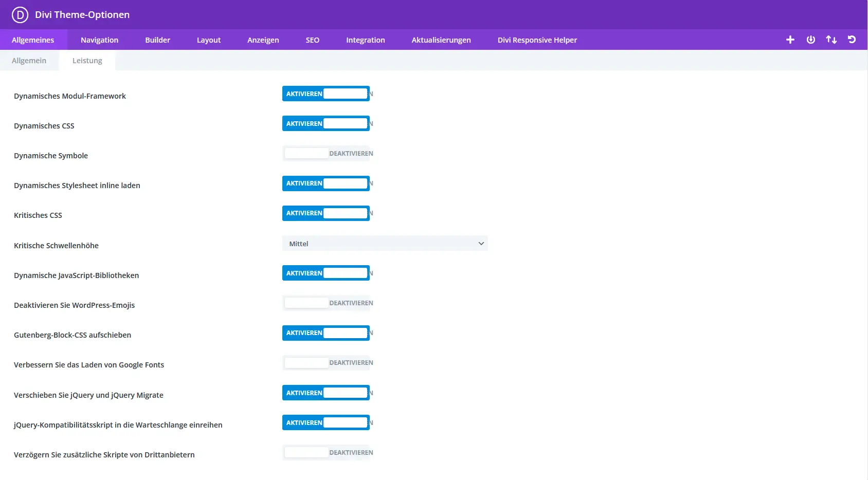Image resolution: width=868 pixels, height=480 pixels.
Task: Click the power icon in header
Action: pyautogui.click(x=811, y=40)
